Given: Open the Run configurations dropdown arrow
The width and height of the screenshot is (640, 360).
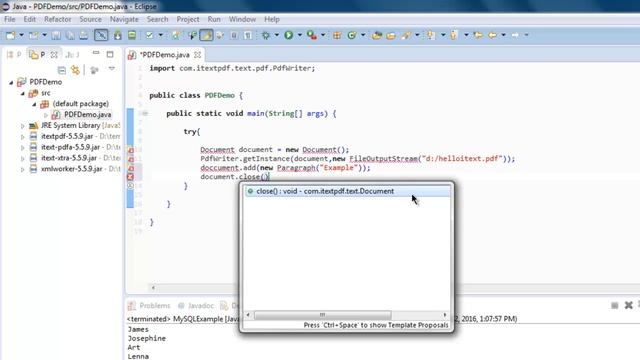Looking at the screenshot, I should pyautogui.click(x=300, y=36).
